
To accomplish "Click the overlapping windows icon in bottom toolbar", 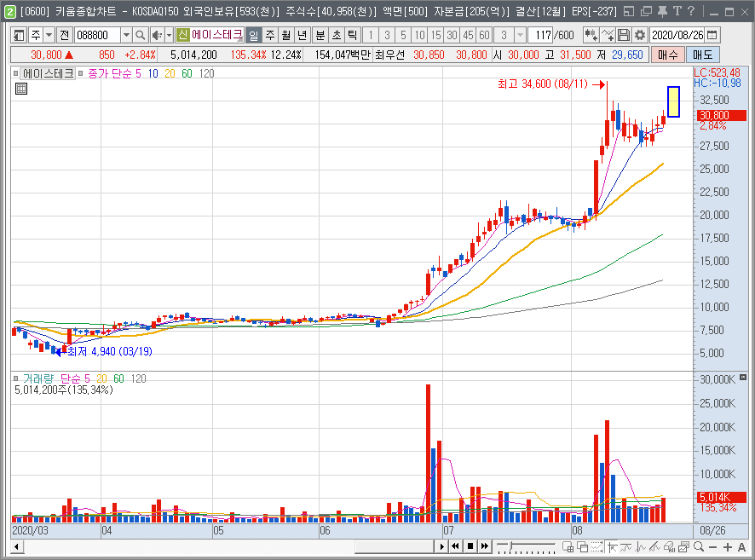I will (583, 547).
